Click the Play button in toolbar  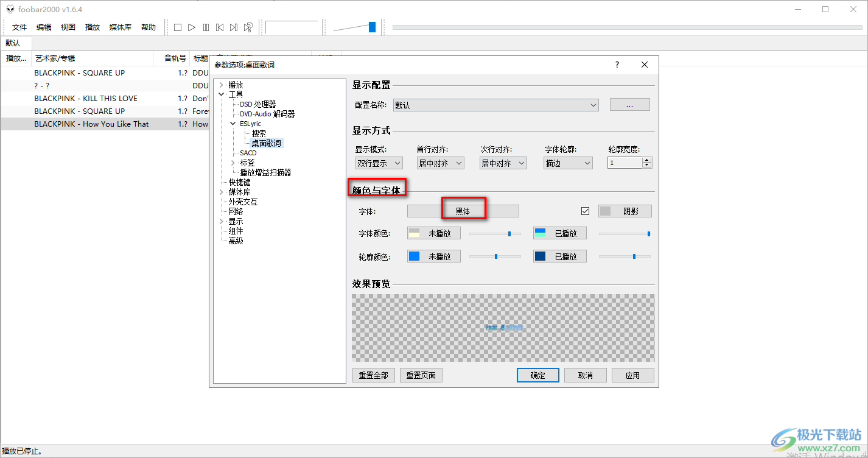192,27
